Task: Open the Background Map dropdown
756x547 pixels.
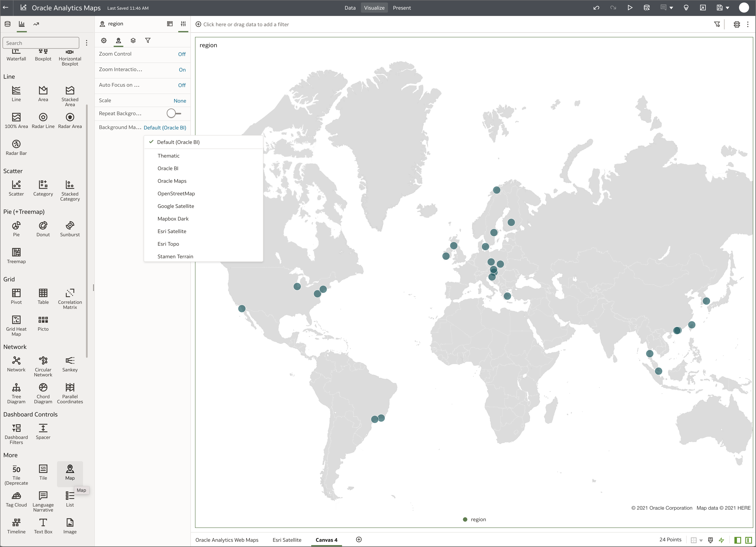Action: [165, 127]
